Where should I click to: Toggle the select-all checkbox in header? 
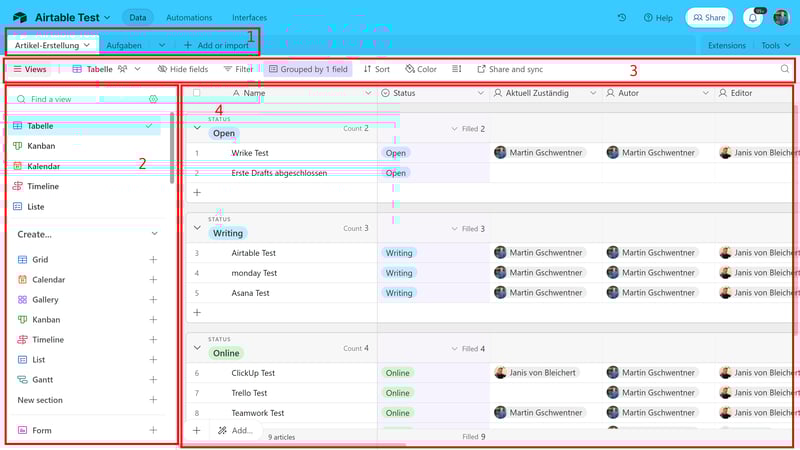[x=196, y=93]
